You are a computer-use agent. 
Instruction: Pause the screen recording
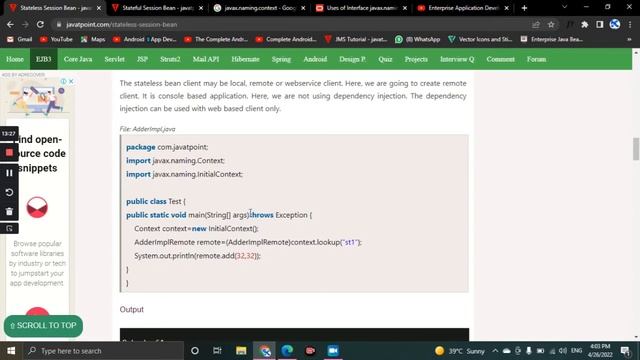9,173
